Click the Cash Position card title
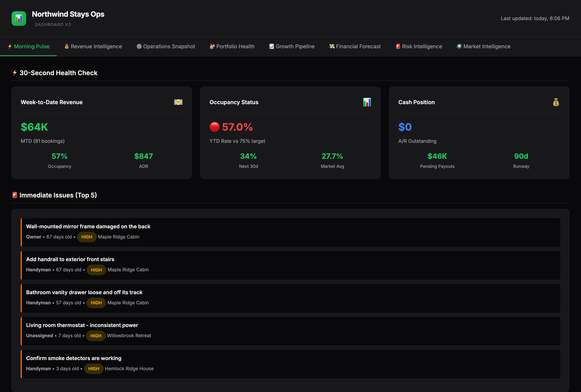The height and width of the screenshot is (392, 581). [x=416, y=102]
